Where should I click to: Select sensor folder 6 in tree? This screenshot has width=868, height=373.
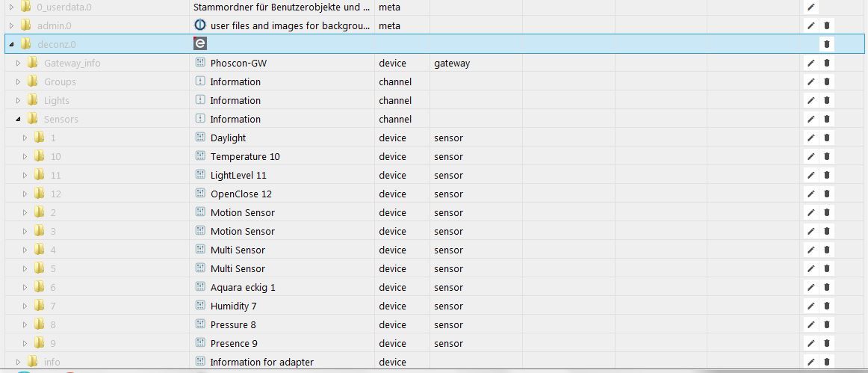[x=53, y=288]
